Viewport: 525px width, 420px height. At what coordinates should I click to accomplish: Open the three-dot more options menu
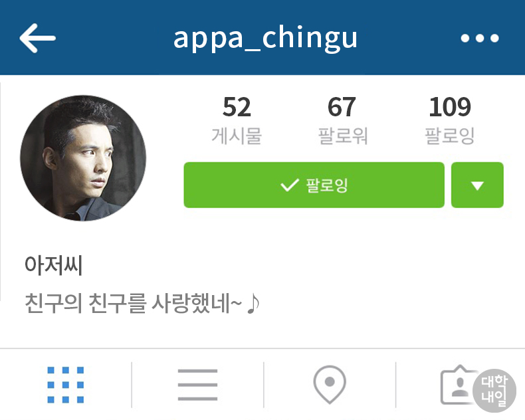(479, 38)
